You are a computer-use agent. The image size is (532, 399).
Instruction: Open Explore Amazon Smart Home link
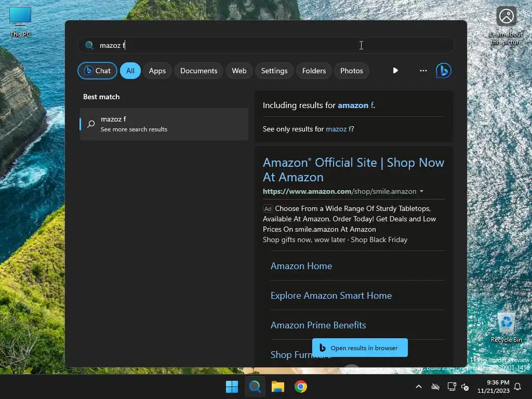point(331,295)
